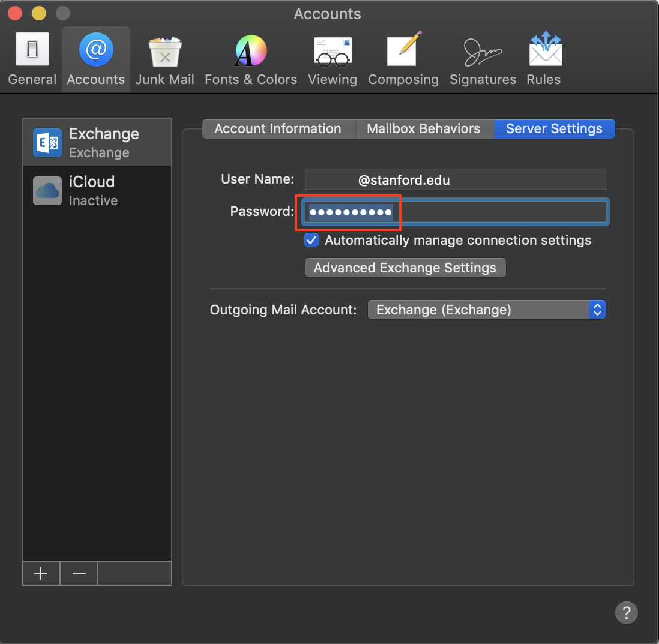
Task: Switch to Viewing preferences
Action: click(332, 59)
